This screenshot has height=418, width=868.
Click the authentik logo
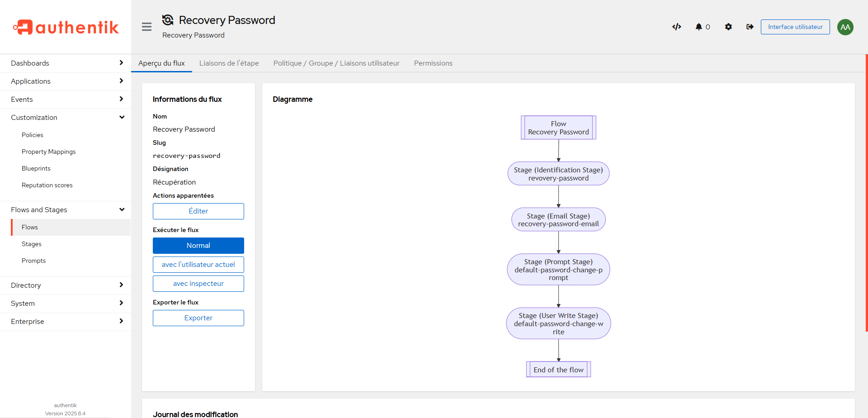(66, 27)
